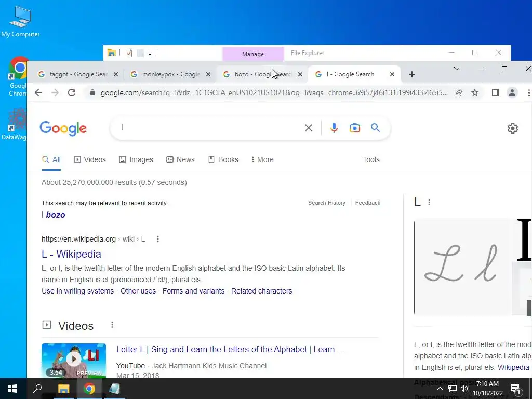
Task: Bookmark this page with the star icon
Action: tap(475, 92)
